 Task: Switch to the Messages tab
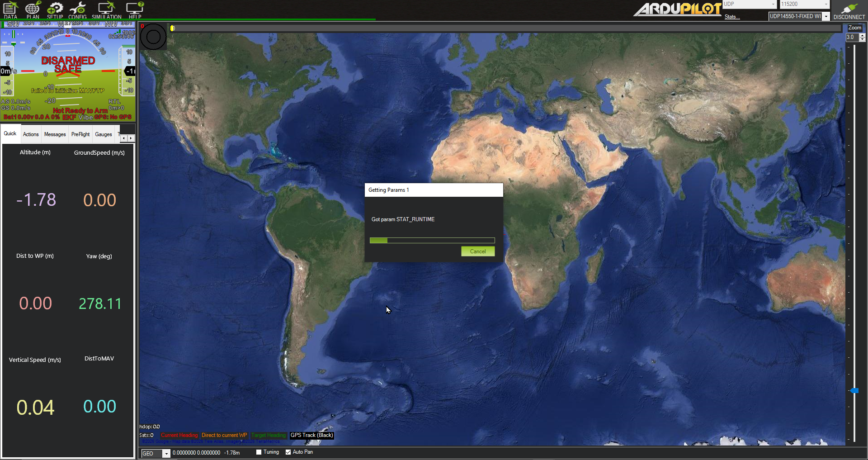55,134
